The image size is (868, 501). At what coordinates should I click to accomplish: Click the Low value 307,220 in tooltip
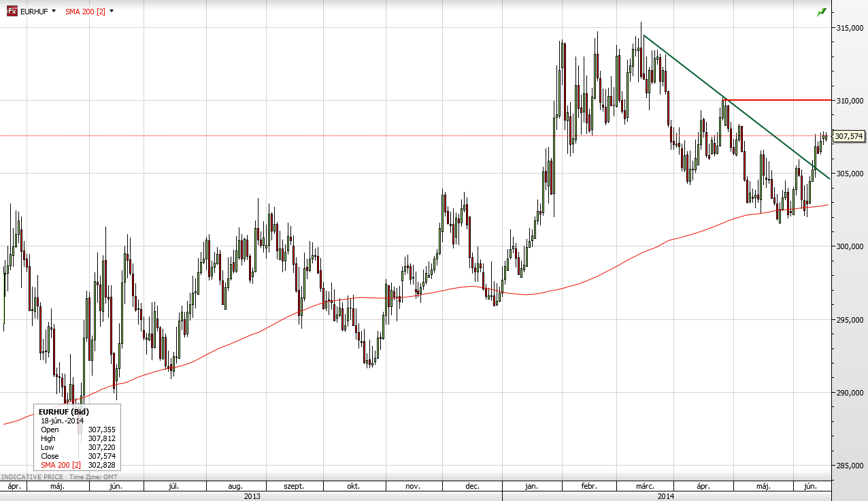102,447
